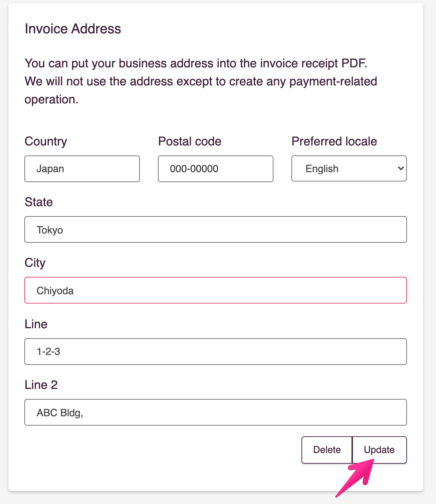This screenshot has width=436, height=504.
Task: Click the Postal code label
Action: (190, 141)
